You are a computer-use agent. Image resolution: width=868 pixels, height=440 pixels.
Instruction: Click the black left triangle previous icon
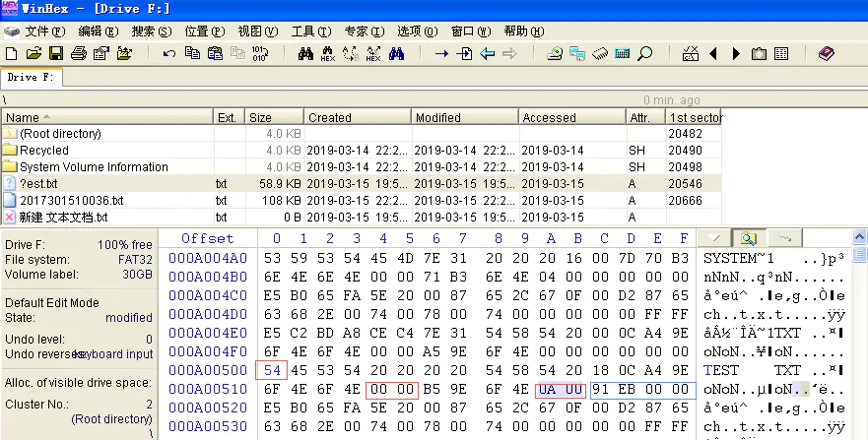point(713,53)
